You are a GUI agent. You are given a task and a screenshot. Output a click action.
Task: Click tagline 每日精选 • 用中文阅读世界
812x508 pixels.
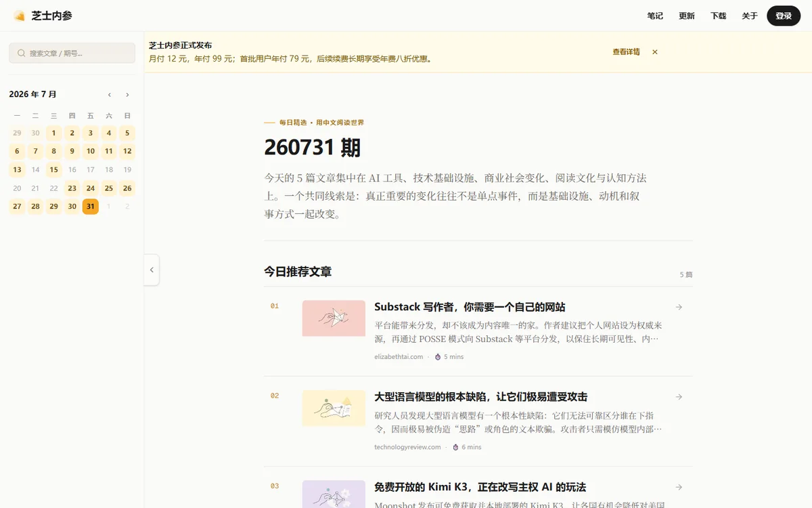(321, 123)
